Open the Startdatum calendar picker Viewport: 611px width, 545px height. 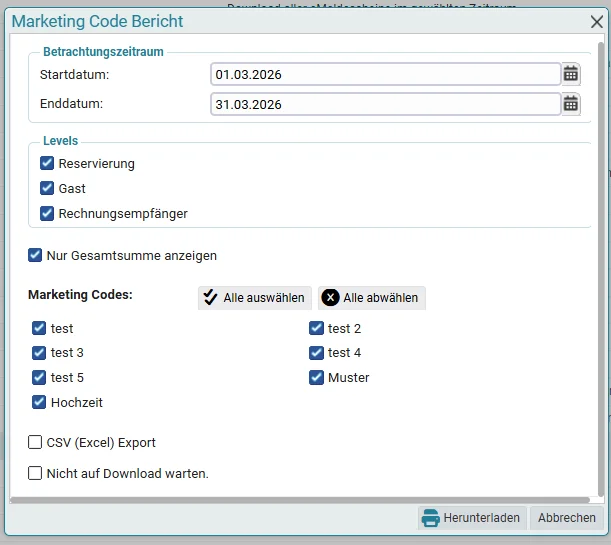tap(570, 74)
